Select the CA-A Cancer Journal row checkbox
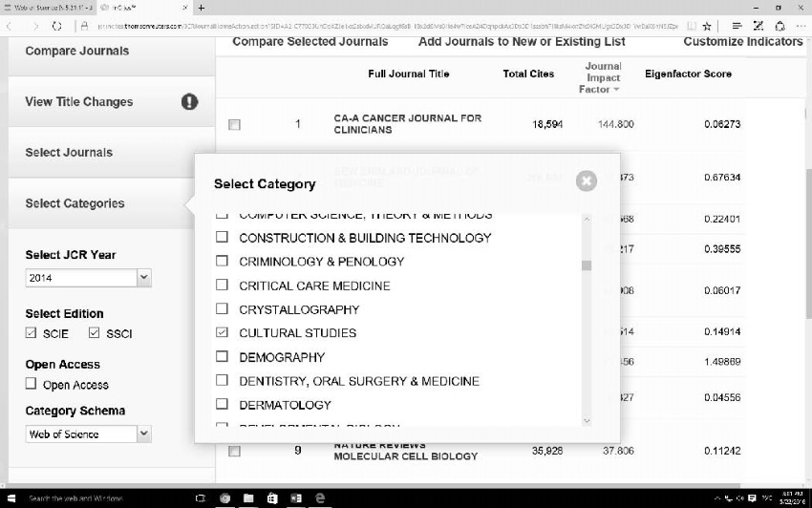812x508 pixels. [x=235, y=124]
